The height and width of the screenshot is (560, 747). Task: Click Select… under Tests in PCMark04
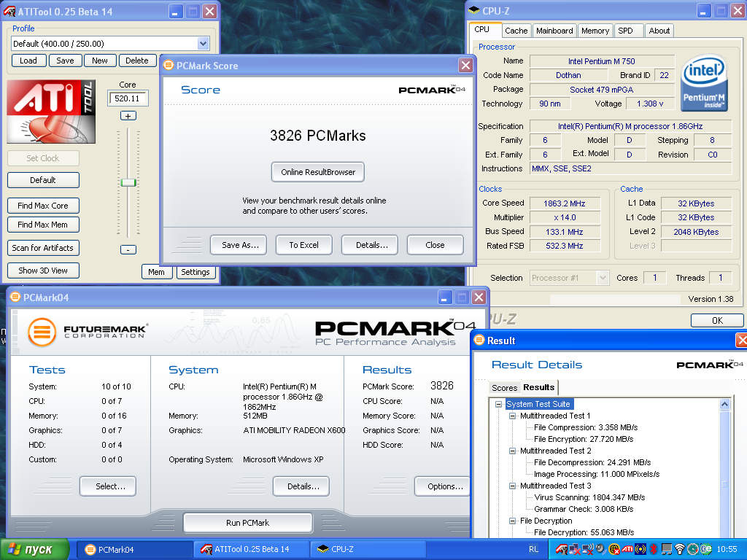coord(108,486)
